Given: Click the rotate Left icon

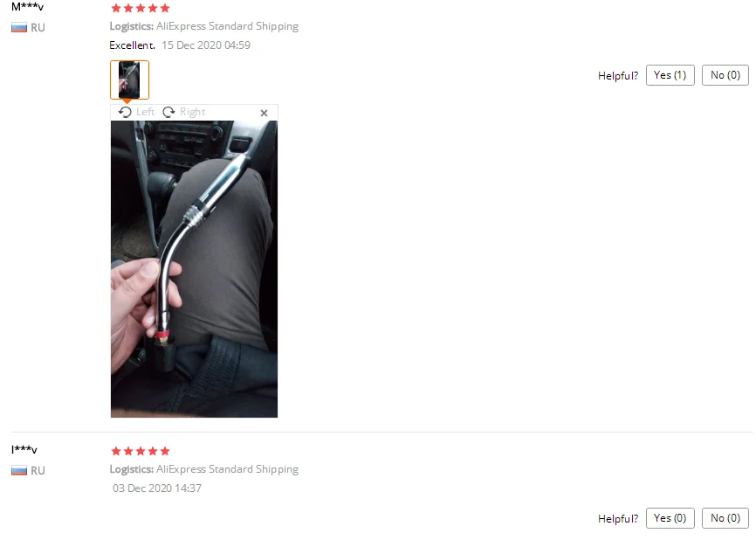Looking at the screenshot, I should (x=125, y=113).
